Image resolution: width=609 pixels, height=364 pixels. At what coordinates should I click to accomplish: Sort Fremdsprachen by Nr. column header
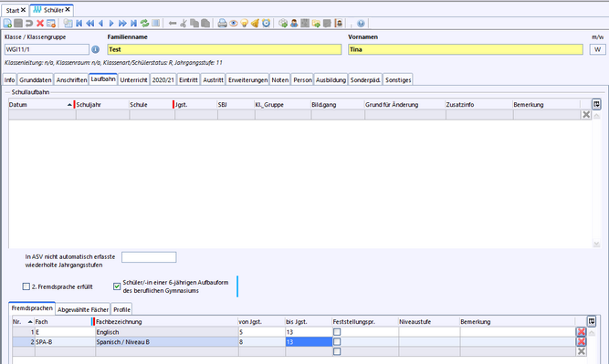[23, 322]
